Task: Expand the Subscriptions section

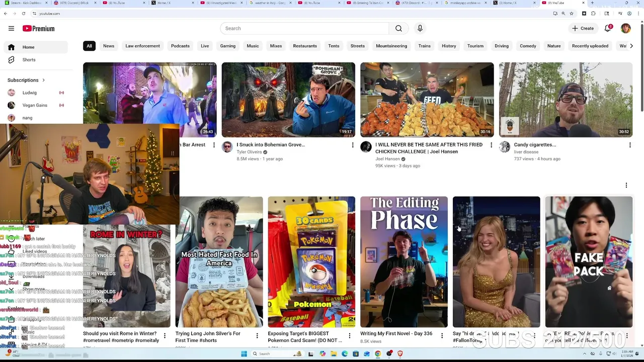Action: pyautogui.click(x=26, y=80)
